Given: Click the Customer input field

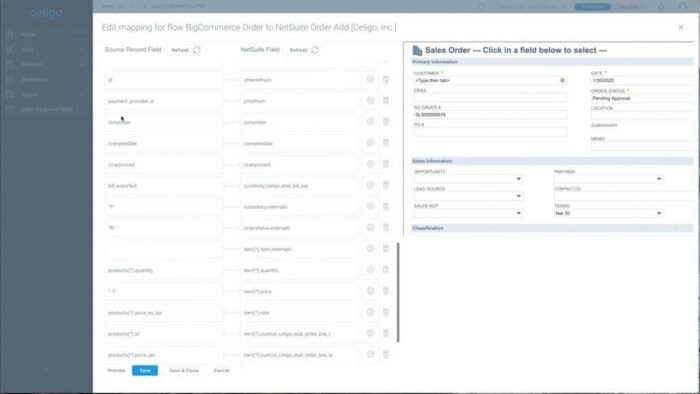Looking at the screenshot, I should tap(490, 80).
